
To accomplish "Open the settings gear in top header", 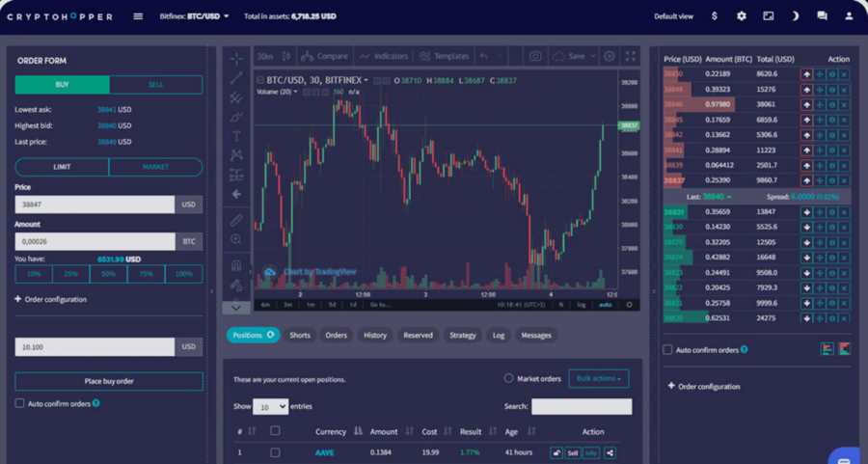I will pos(742,16).
